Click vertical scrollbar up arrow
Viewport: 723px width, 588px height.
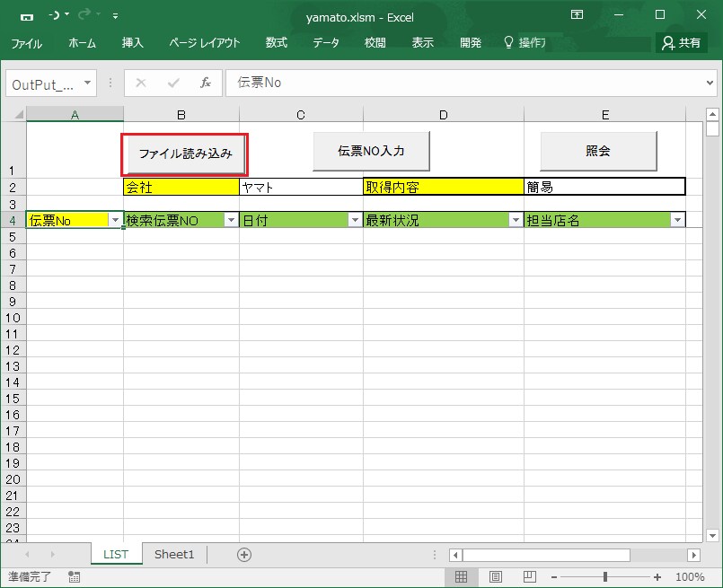pyautogui.click(x=712, y=114)
